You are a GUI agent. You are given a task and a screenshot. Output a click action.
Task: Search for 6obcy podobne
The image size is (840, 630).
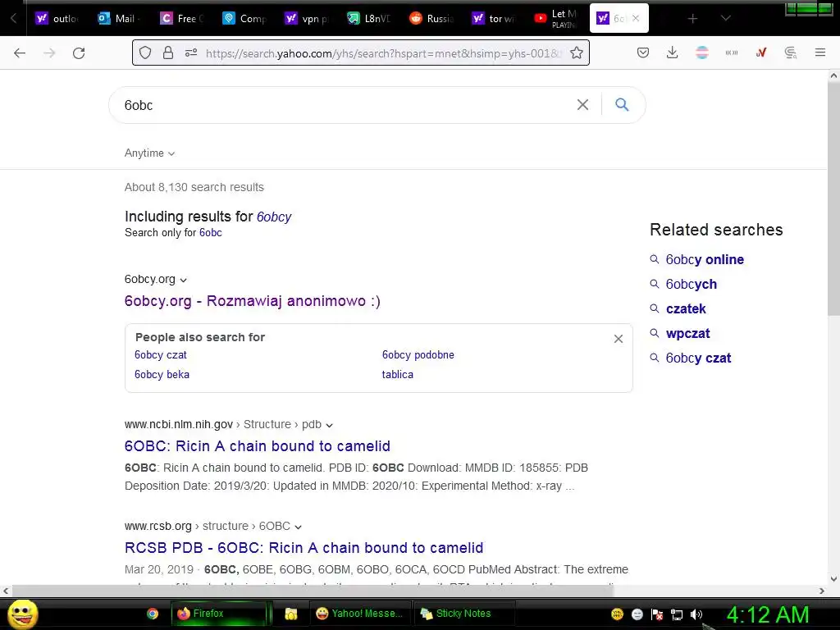[418, 354]
